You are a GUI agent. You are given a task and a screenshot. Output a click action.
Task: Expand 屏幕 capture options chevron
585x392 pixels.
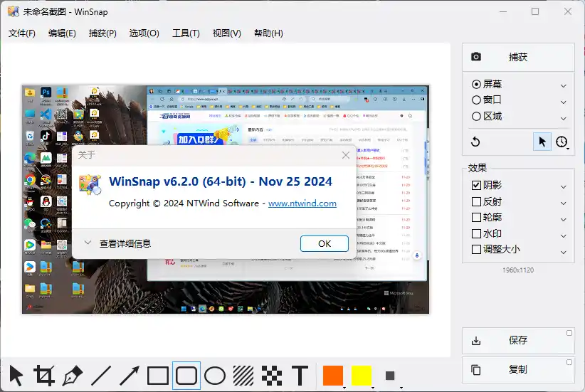pos(564,86)
